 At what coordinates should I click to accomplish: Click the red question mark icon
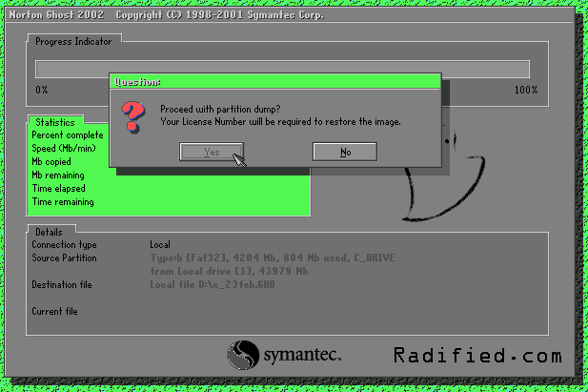pyautogui.click(x=132, y=116)
